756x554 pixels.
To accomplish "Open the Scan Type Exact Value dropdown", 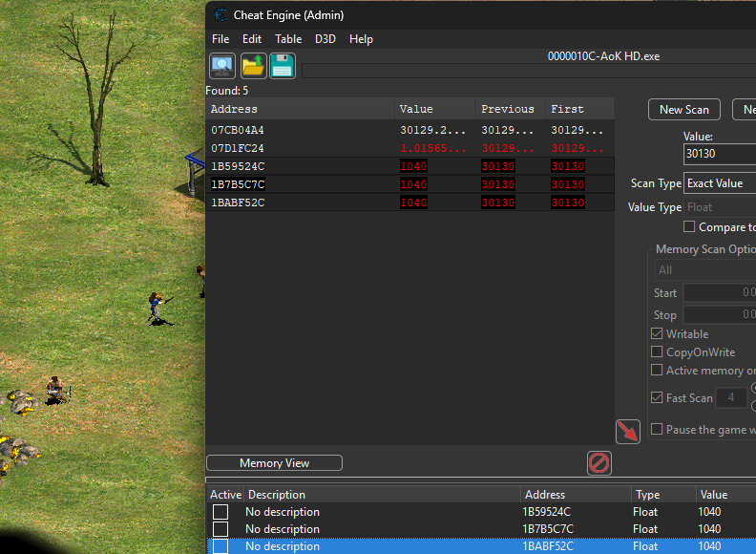I will pyautogui.click(x=720, y=183).
